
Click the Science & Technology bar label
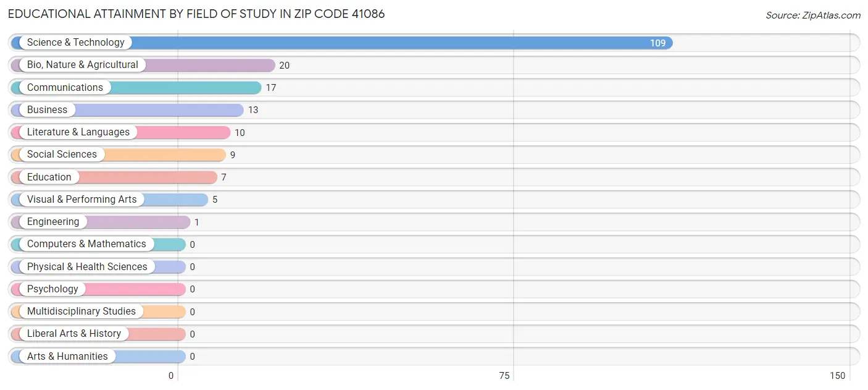pyautogui.click(x=75, y=43)
